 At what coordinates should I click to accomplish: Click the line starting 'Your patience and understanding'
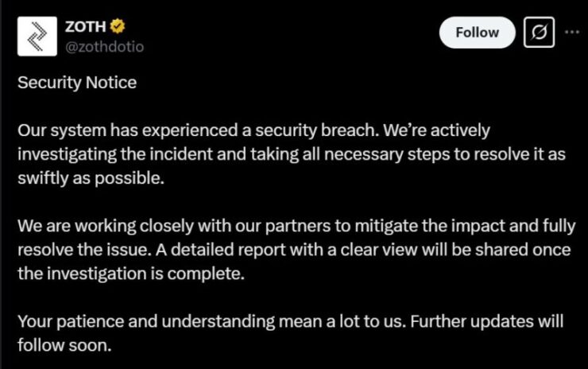tap(290, 322)
